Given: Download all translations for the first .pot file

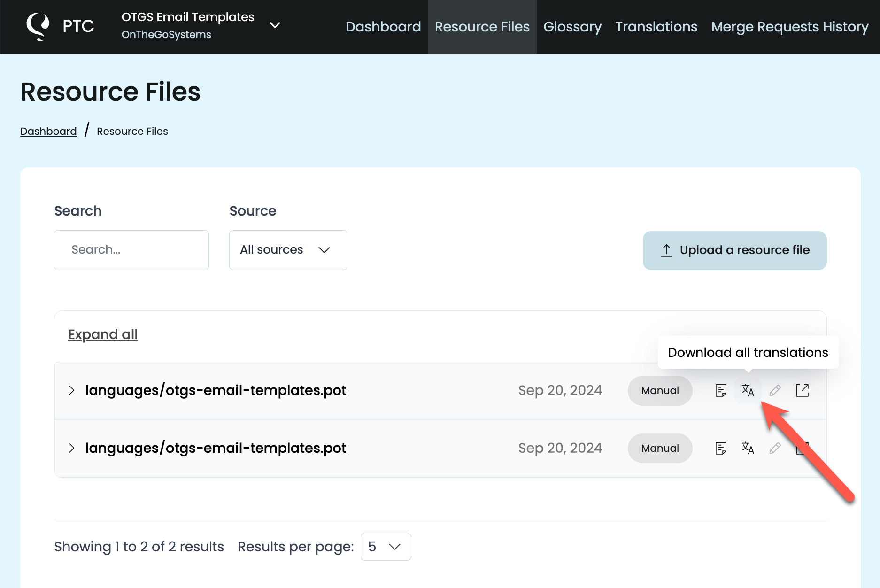Looking at the screenshot, I should (x=748, y=390).
